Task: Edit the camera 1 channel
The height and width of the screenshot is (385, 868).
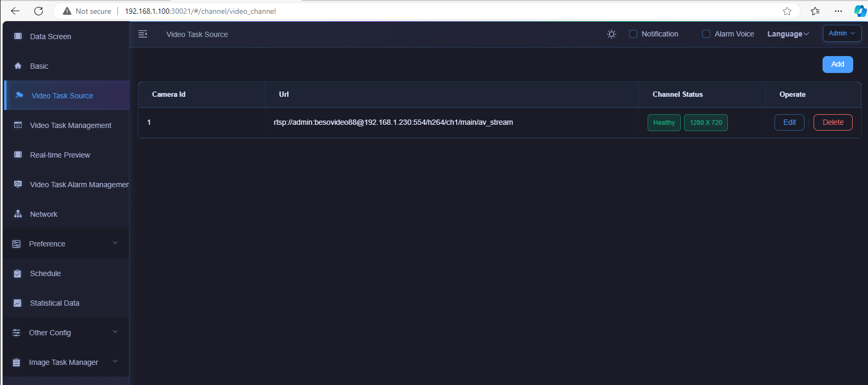Action: [x=789, y=122]
